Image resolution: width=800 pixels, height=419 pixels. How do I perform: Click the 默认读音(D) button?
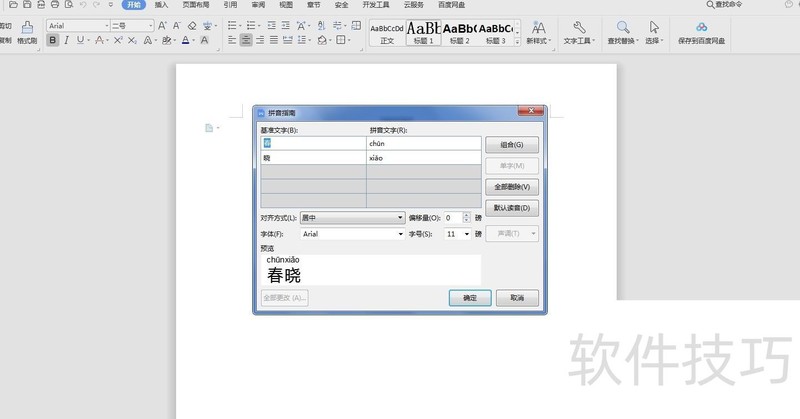512,208
